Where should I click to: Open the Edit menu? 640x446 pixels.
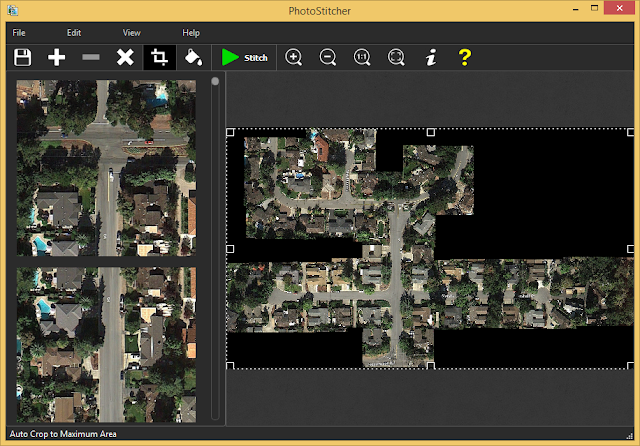pos(74,33)
